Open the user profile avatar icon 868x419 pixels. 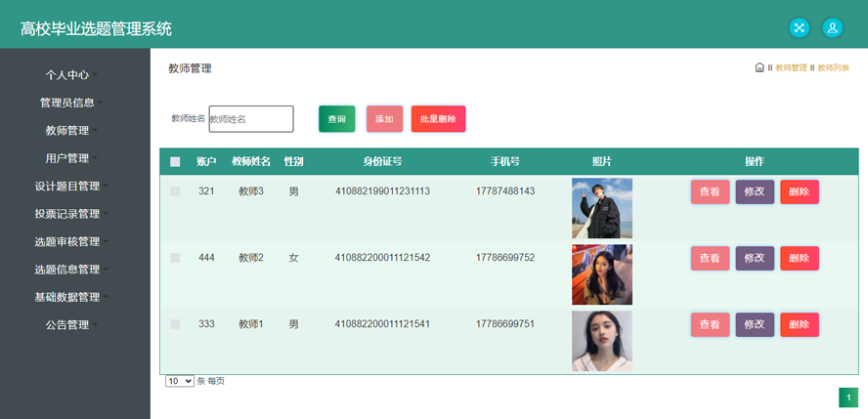tap(832, 27)
